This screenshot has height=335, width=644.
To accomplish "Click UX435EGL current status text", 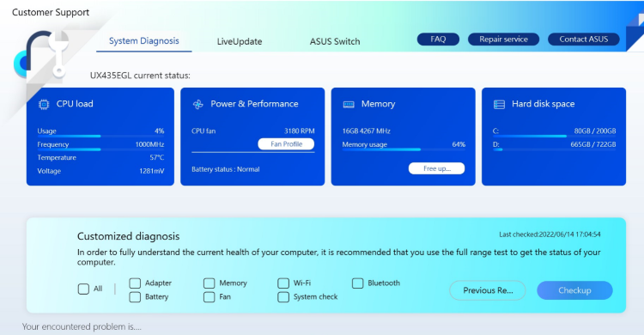I will [x=140, y=76].
